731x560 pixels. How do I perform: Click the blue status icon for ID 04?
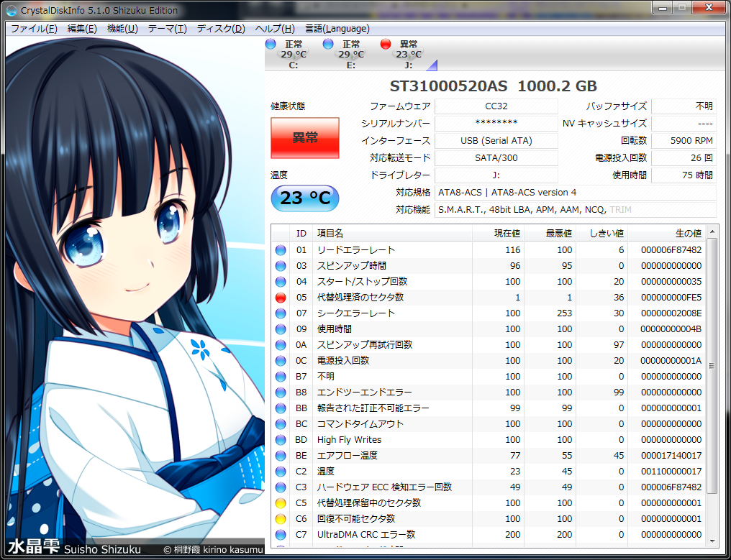pyautogui.click(x=281, y=282)
